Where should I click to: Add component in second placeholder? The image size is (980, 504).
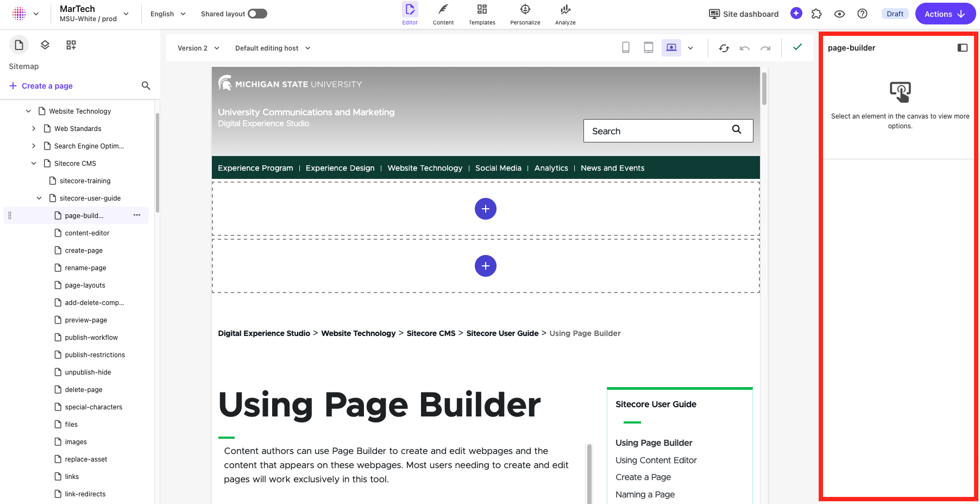click(486, 266)
